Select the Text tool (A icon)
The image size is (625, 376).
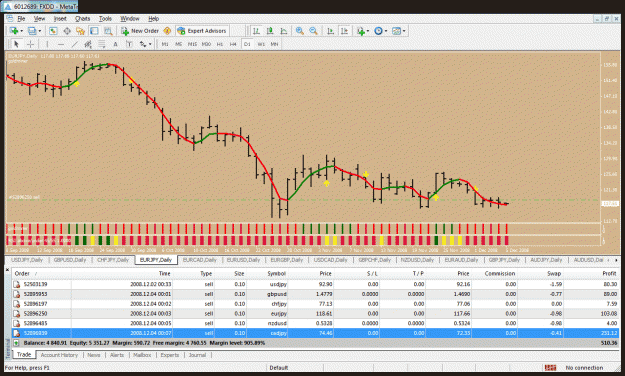[115, 44]
